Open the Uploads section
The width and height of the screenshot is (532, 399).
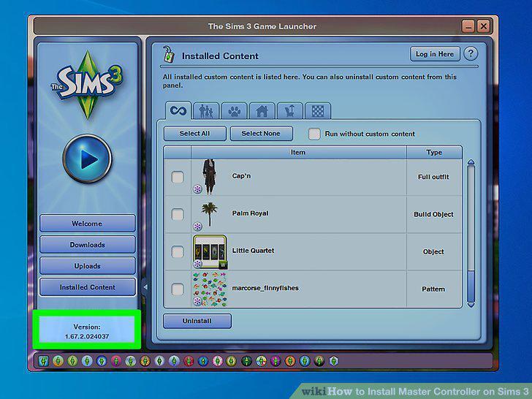tap(87, 266)
